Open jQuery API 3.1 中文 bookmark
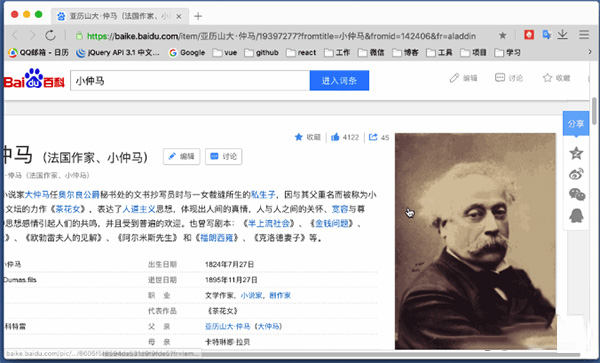 (118, 53)
